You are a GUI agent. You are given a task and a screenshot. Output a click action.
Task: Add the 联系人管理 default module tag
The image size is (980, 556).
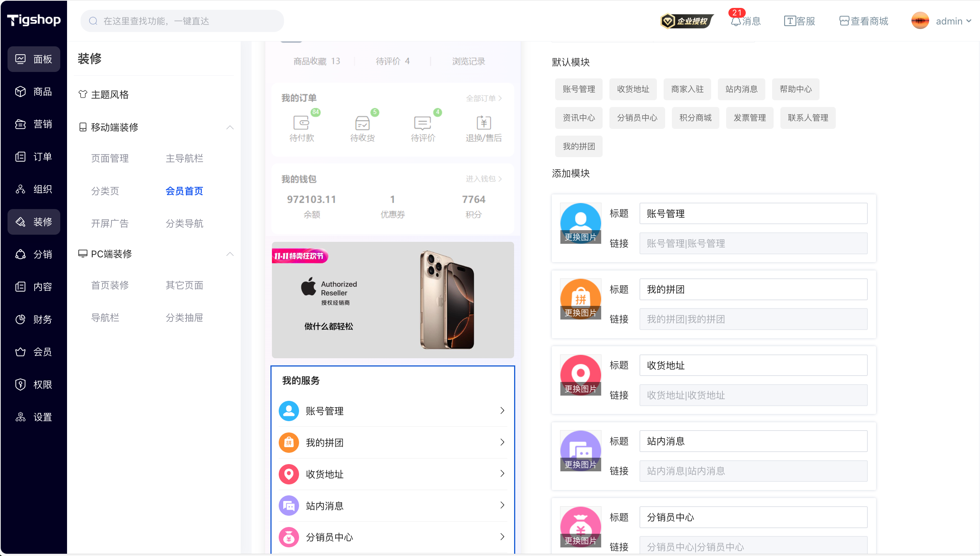coord(808,118)
